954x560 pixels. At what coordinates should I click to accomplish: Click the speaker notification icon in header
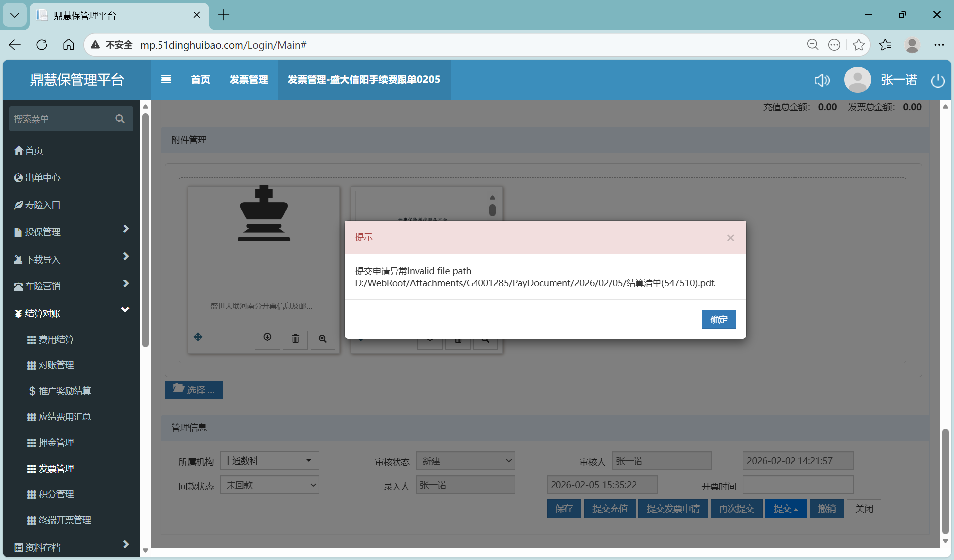click(822, 80)
